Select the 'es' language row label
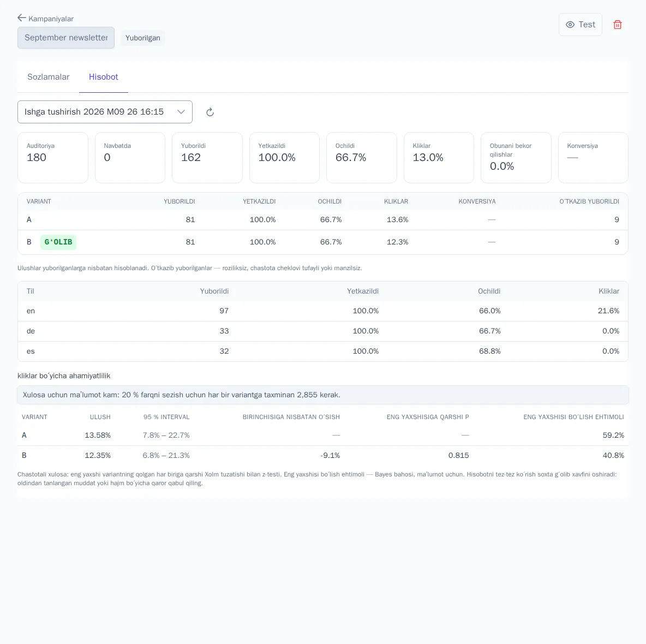Image resolution: width=646 pixels, height=644 pixels. click(31, 351)
